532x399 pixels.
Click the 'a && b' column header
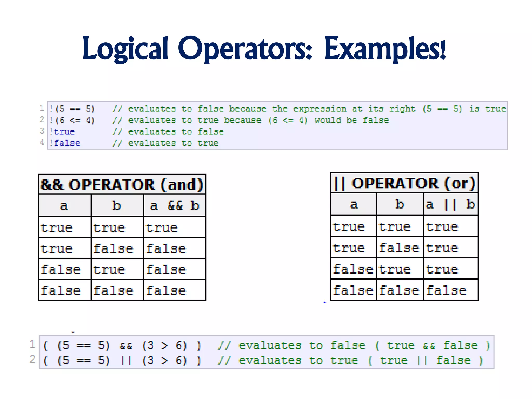coord(175,205)
